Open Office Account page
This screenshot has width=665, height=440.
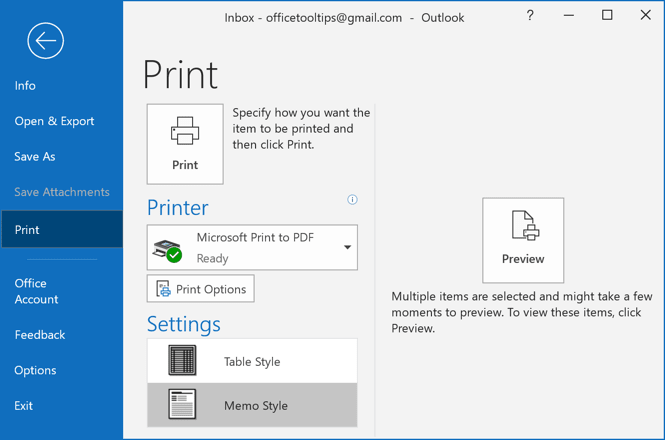pos(36,291)
